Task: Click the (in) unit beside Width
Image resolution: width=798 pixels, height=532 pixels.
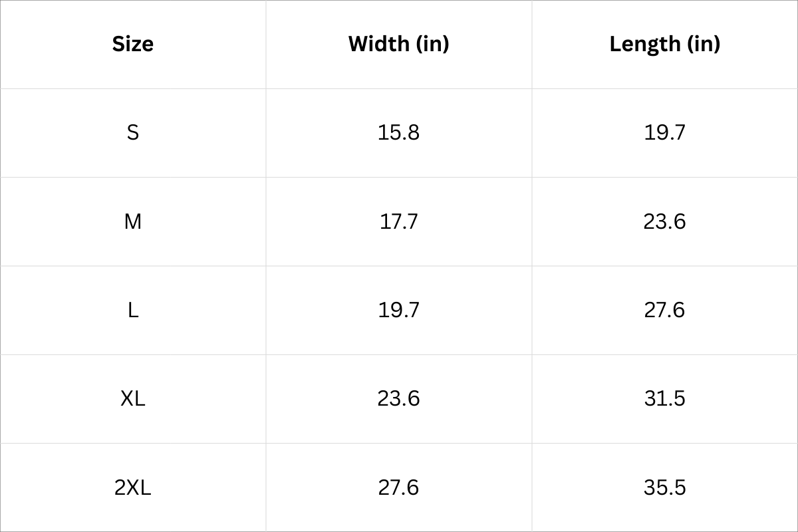Action: click(432, 44)
